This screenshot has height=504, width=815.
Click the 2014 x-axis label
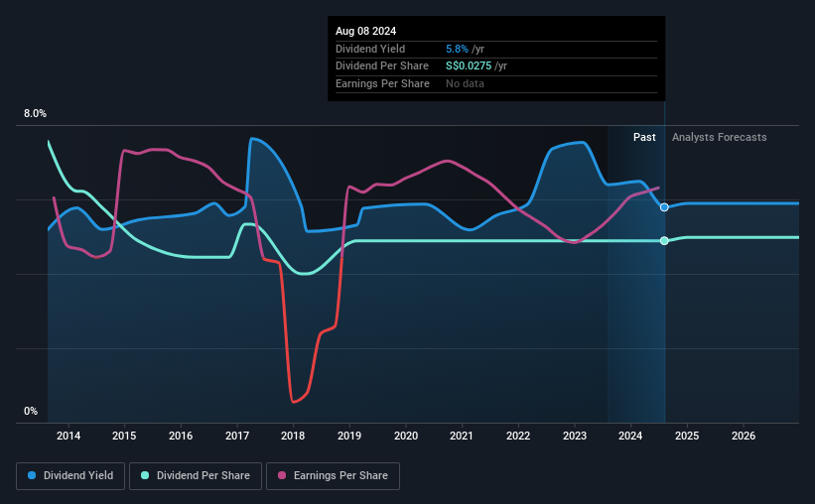coord(68,436)
